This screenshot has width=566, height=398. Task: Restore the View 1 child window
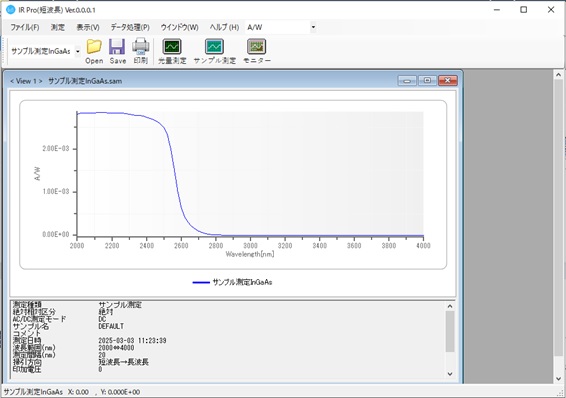pos(427,80)
